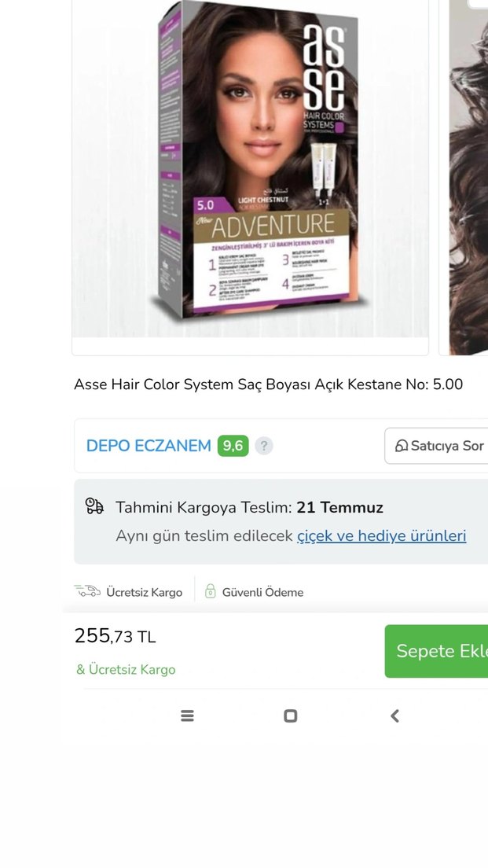
Task: Ask the seller via Satıcıya Sor
Action: (437, 446)
